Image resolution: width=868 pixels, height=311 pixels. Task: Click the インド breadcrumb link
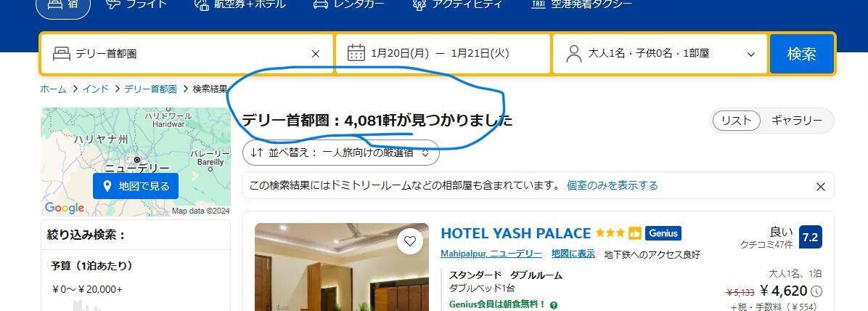(x=96, y=89)
